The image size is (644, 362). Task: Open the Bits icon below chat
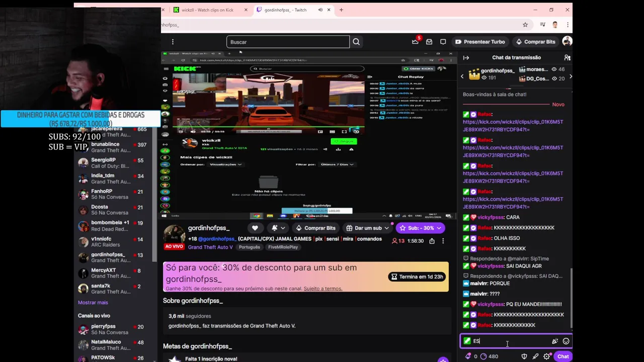pyautogui.click(x=468, y=356)
